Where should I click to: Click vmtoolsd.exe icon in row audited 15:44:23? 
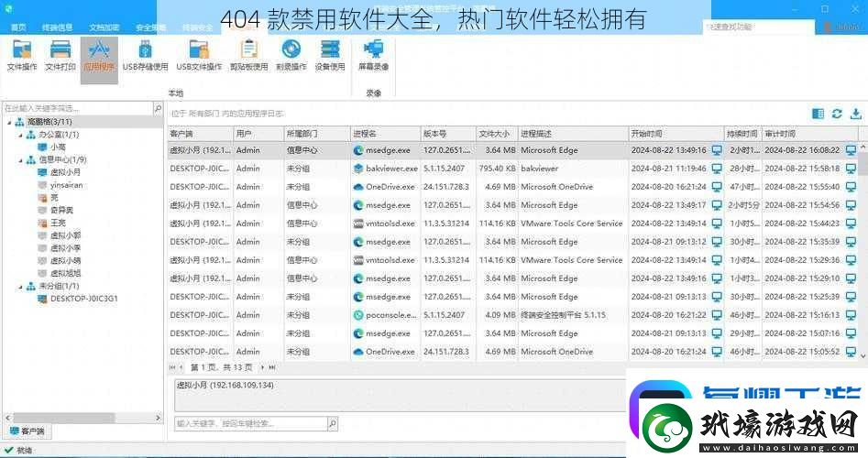pyautogui.click(x=358, y=224)
